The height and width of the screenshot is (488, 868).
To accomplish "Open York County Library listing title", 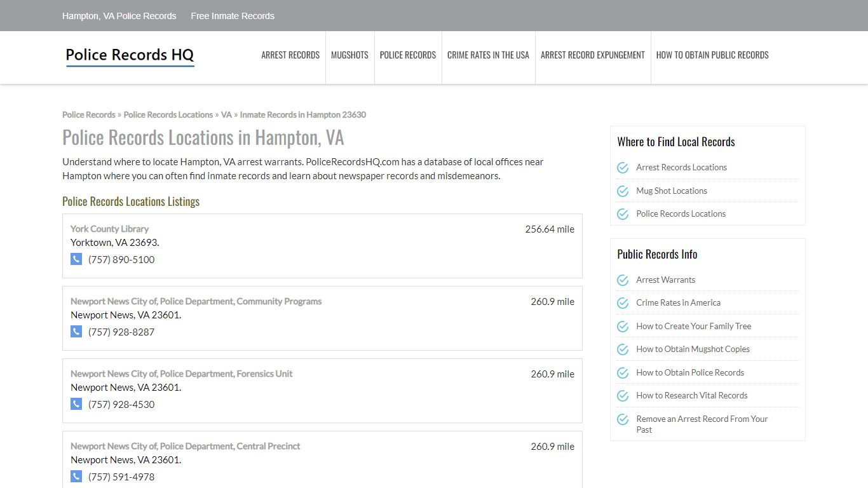I will click(x=109, y=229).
